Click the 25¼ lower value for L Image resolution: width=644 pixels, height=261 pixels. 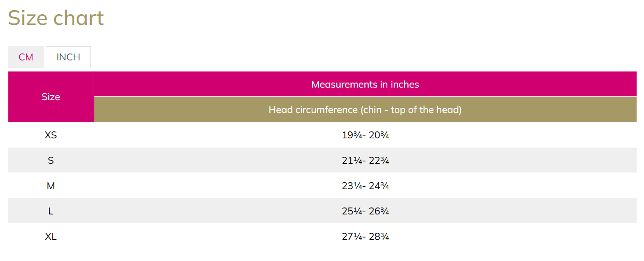click(352, 211)
